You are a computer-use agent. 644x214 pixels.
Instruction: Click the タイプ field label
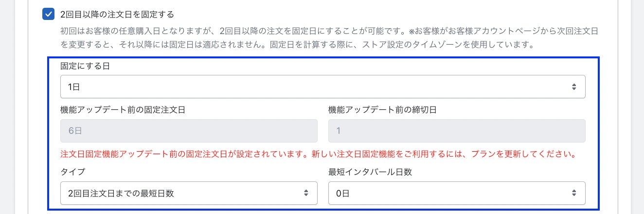72,172
